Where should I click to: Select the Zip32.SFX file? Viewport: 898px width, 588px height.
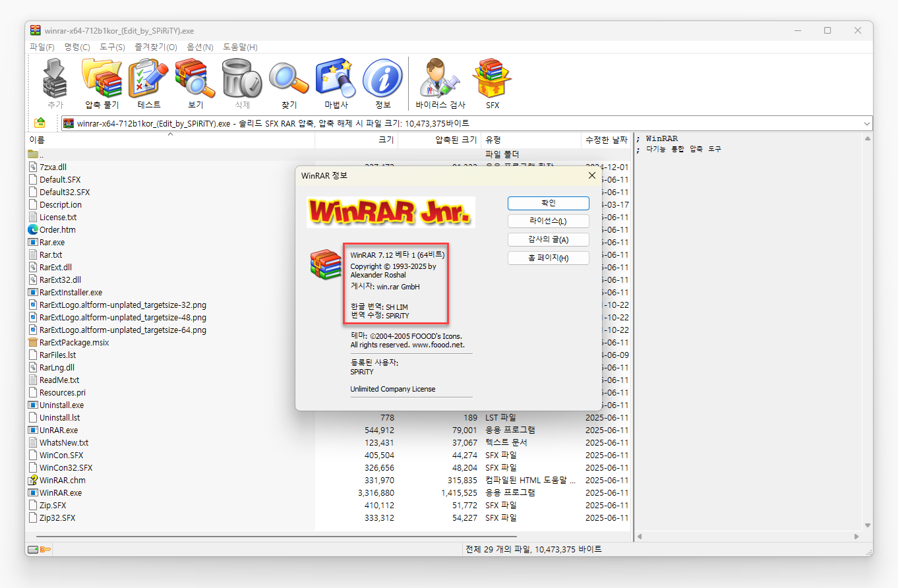pyautogui.click(x=57, y=517)
